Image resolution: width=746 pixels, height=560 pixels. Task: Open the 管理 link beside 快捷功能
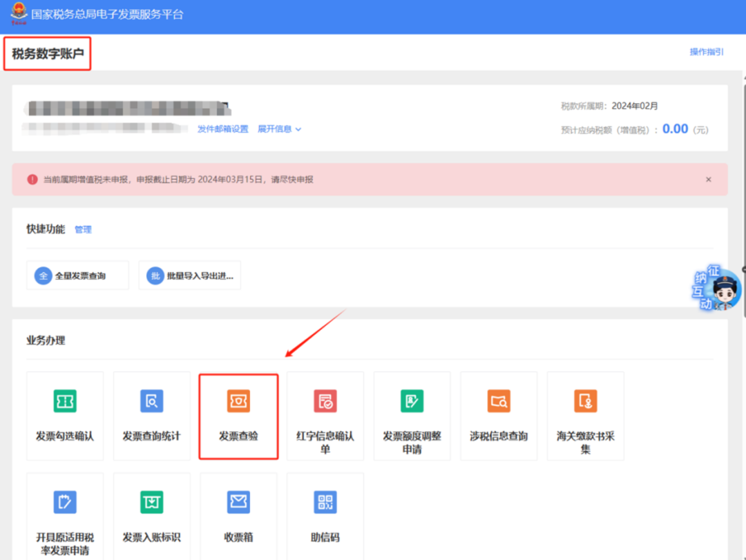[x=84, y=230]
